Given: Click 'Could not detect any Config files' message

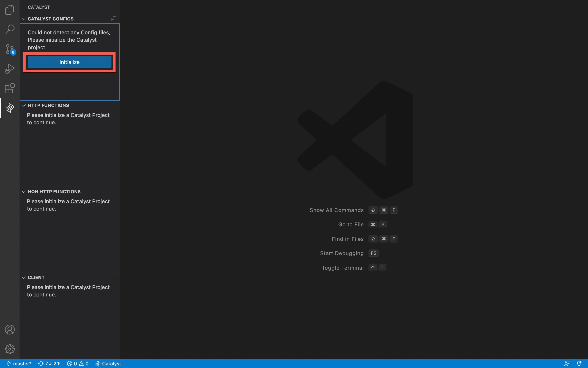Looking at the screenshot, I should point(69,40).
